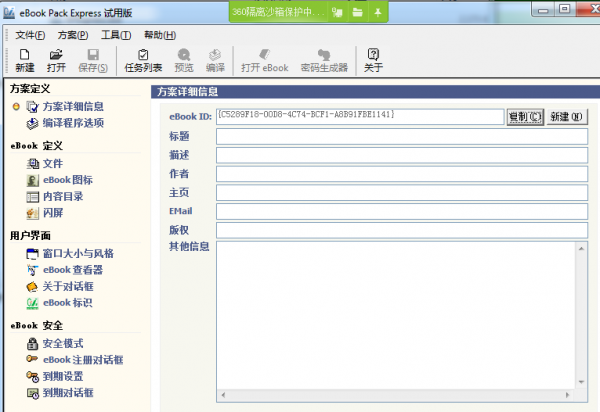Click the text area's scroll left arrow

coord(223,395)
